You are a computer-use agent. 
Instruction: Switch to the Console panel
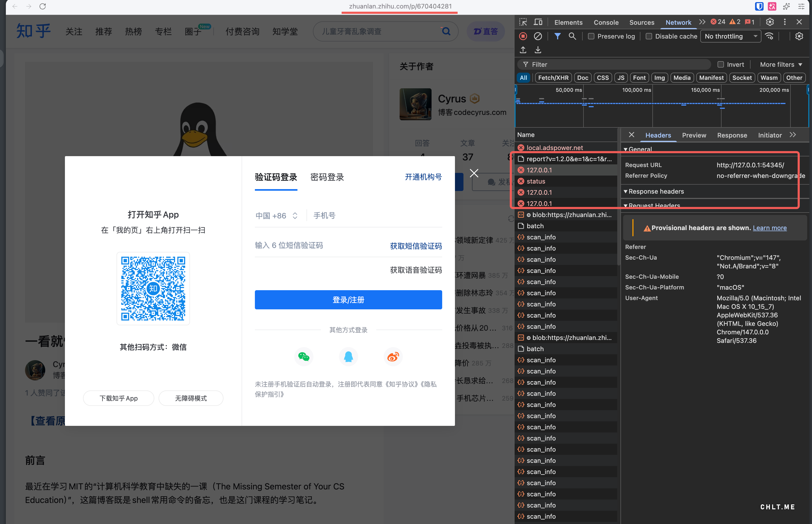click(606, 22)
